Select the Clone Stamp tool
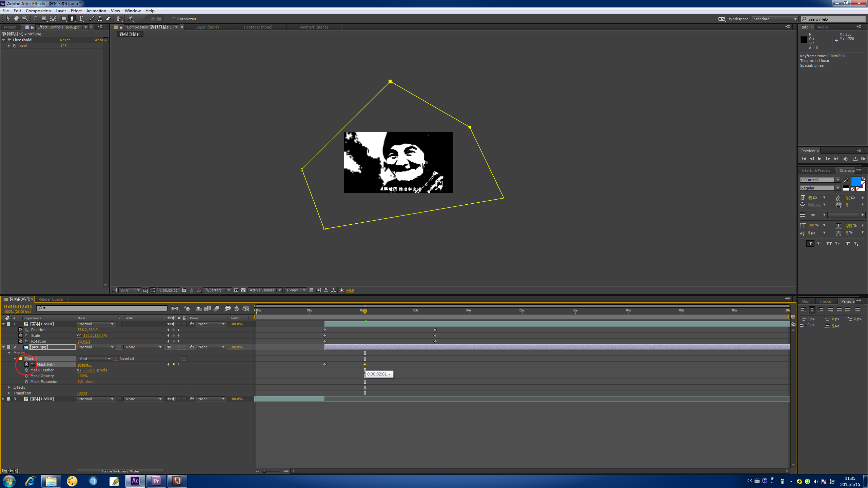Screen dimensions: 868x488 (x=100, y=19)
